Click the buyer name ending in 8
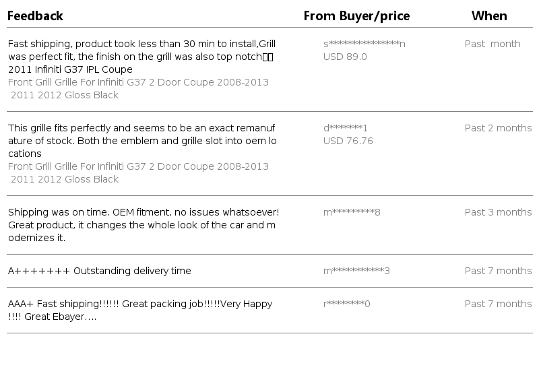 (352, 212)
